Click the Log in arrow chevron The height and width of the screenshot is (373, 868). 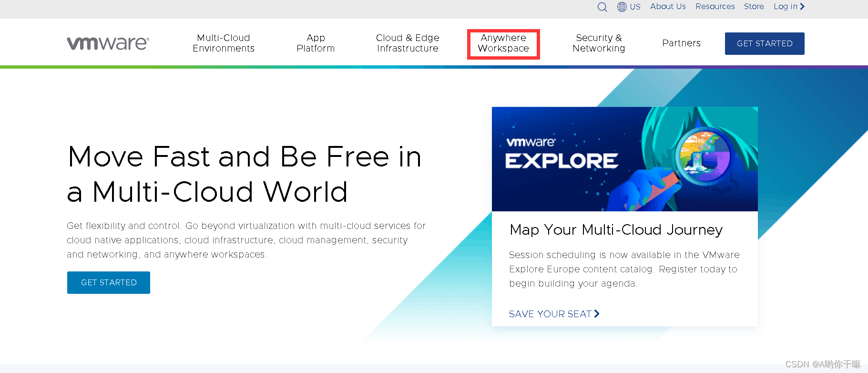click(x=802, y=6)
